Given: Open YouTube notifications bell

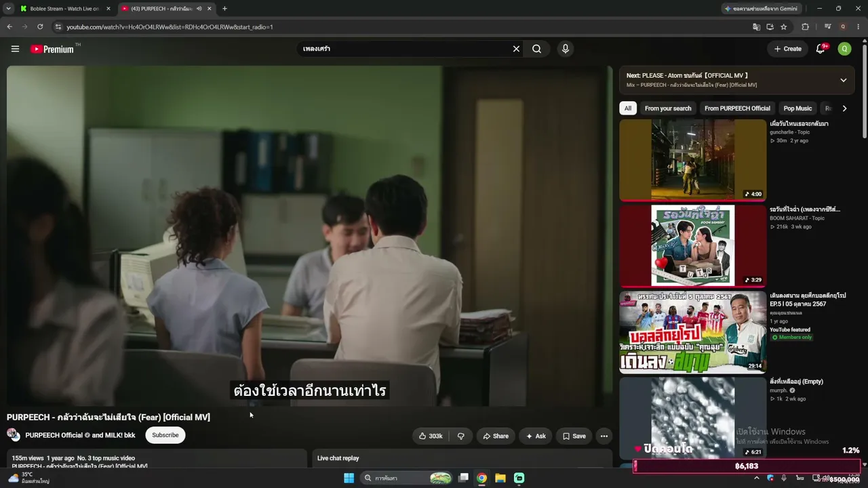Looking at the screenshot, I should coord(821,49).
